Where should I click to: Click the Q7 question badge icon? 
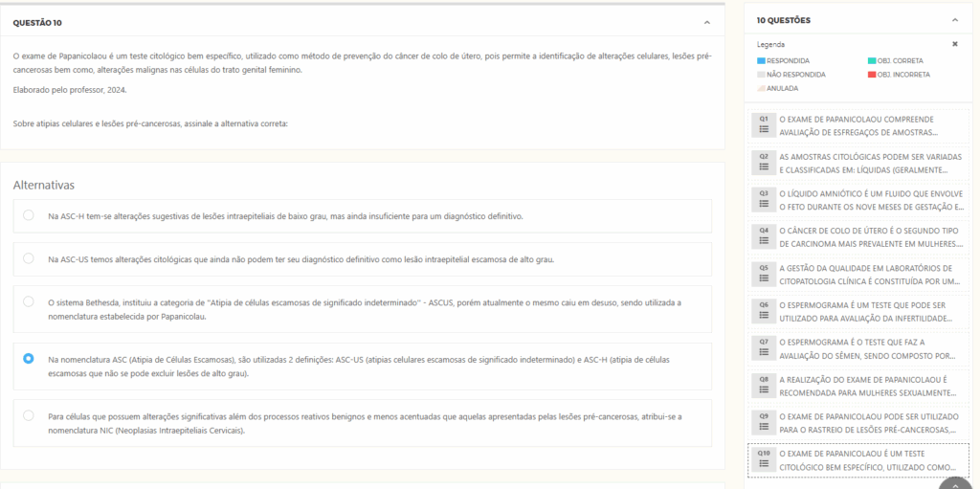(764, 348)
